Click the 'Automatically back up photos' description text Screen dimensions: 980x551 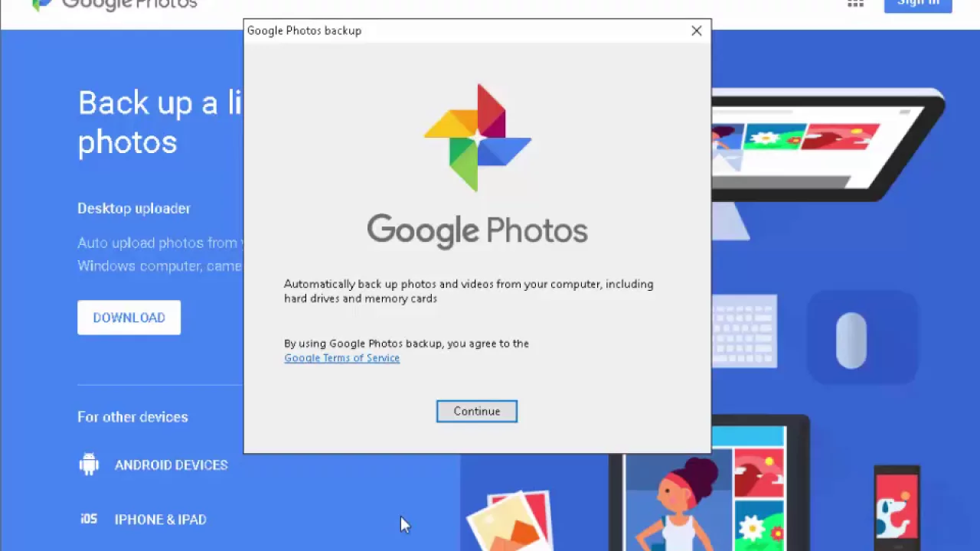pyautogui.click(x=469, y=291)
